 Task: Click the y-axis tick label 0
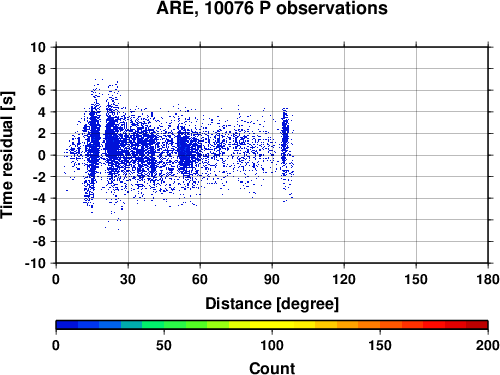(x=42, y=155)
